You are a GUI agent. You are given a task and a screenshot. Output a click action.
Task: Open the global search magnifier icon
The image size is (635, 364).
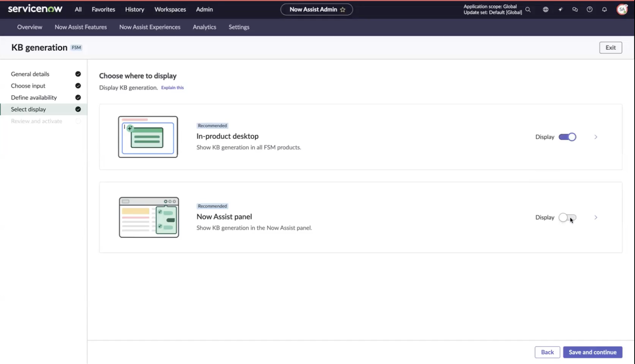coord(528,10)
